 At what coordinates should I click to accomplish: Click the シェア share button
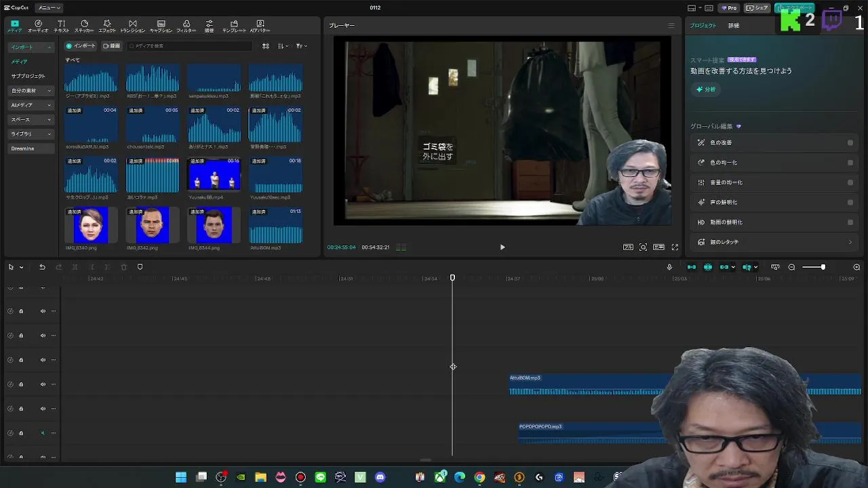tap(757, 8)
